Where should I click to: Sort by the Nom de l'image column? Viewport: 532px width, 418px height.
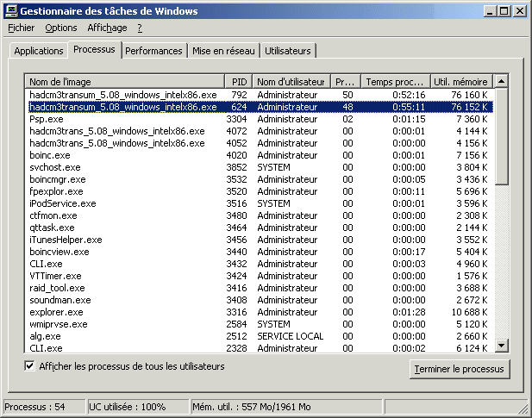click(x=125, y=81)
